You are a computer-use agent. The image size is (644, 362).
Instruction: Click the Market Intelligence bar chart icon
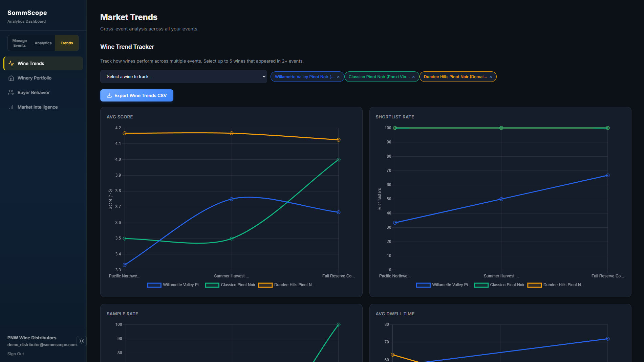(x=11, y=107)
